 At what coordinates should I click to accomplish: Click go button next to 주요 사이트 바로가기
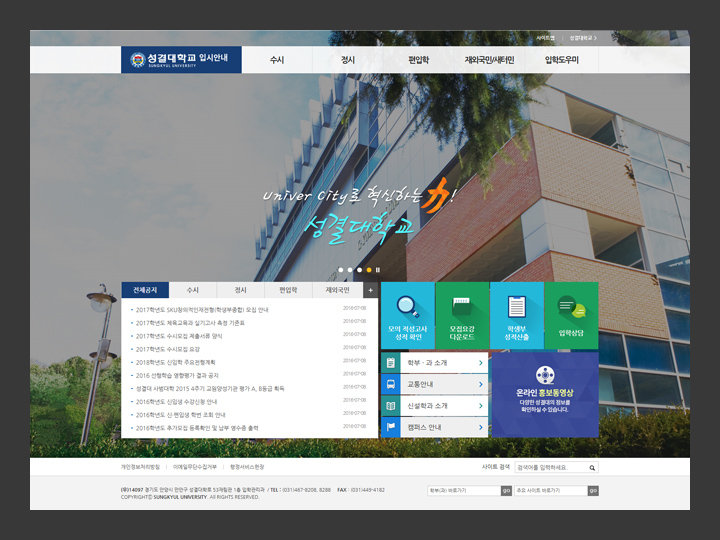coord(593,490)
